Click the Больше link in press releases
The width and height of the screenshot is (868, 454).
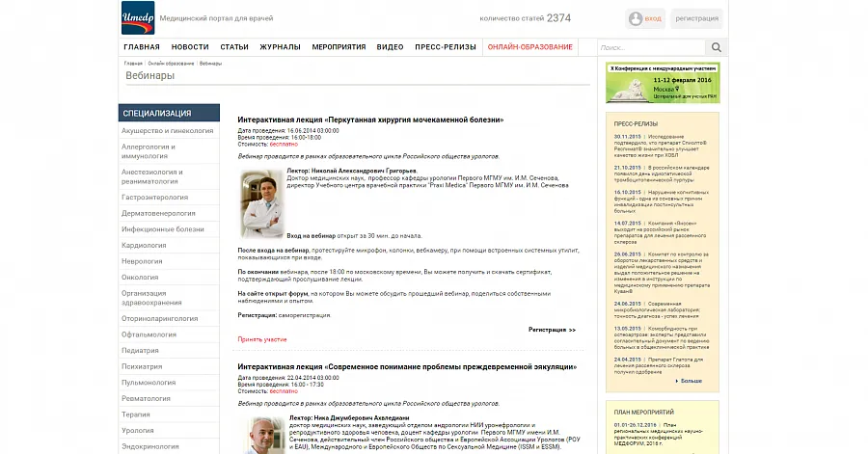pyautogui.click(x=691, y=381)
